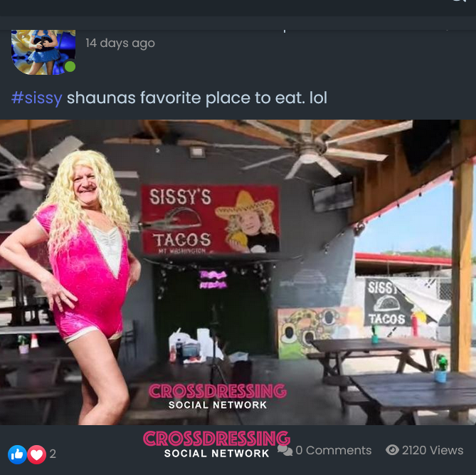Open the comments speech bubble icon
The image size is (476, 475).
tap(285, 450)
